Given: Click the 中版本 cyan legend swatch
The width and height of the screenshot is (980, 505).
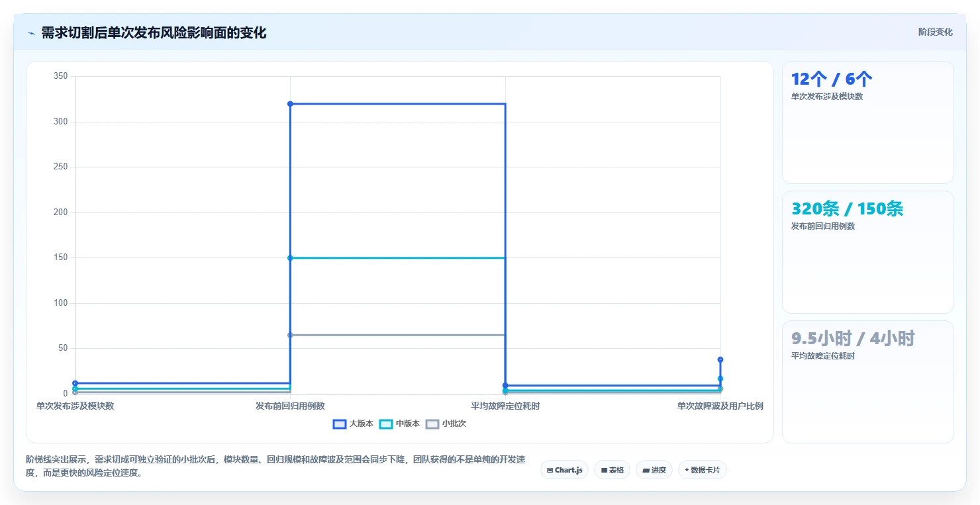Looking at the screenshot, I should pyautogui.click(x=385, y=424).
